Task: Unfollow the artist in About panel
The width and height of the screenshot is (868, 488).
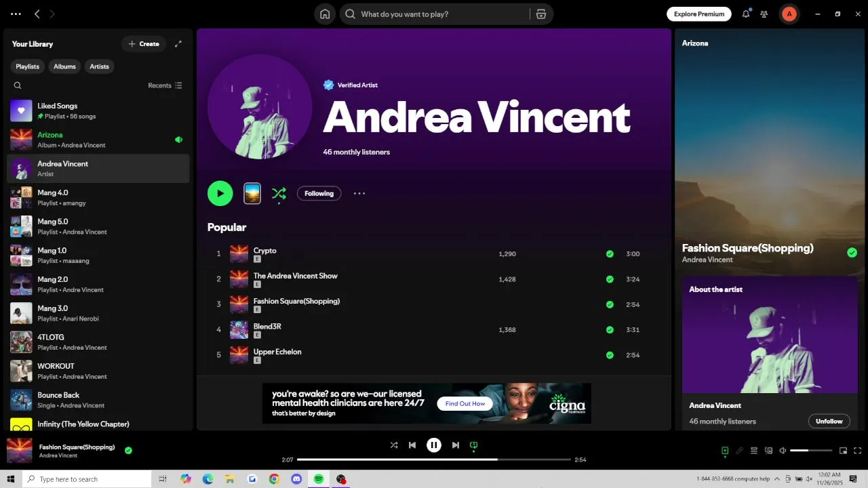Action: tap(829, 422)
